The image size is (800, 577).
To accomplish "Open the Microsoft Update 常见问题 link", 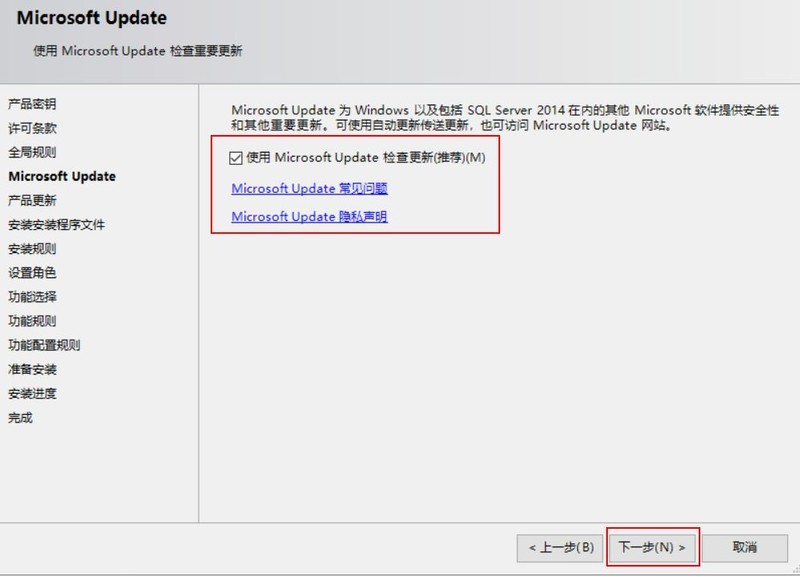I will 309,188.
